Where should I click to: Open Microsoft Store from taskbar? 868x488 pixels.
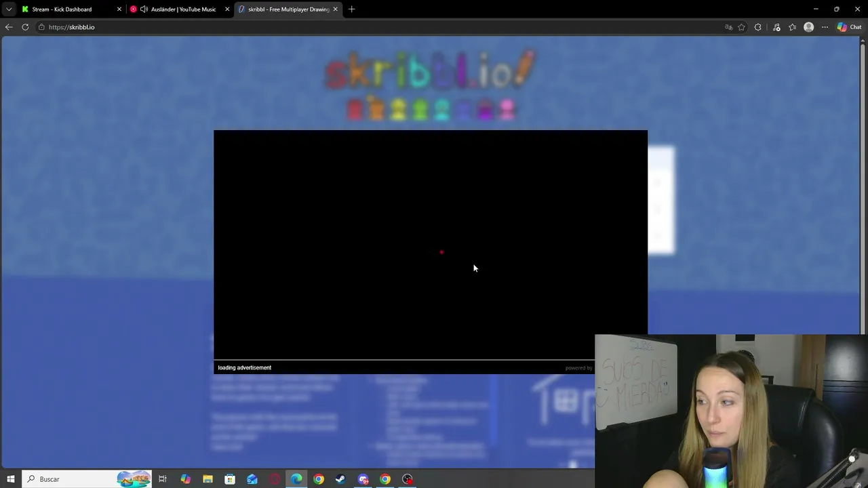pyautogui.click(x=230, y=479)
